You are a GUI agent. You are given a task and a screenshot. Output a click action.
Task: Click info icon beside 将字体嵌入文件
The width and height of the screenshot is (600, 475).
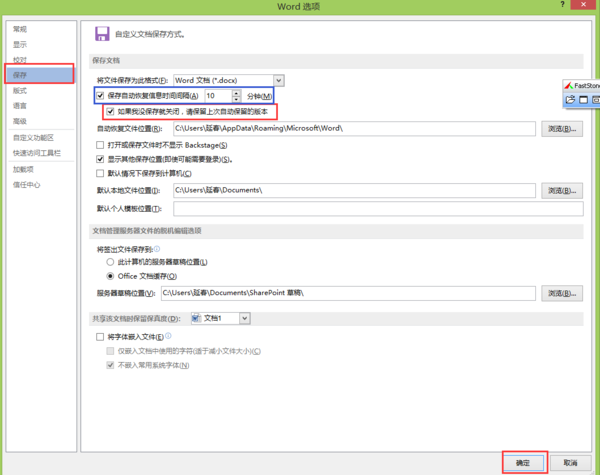pos(168,336)
